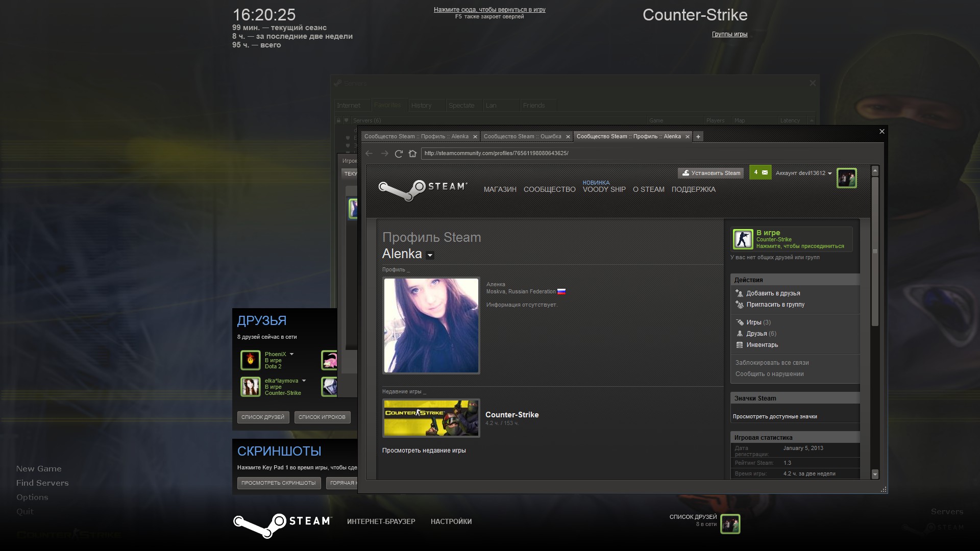Click Заблокировать все связи link
Viewport: 980px width, 551px height.
coord(772,363)
